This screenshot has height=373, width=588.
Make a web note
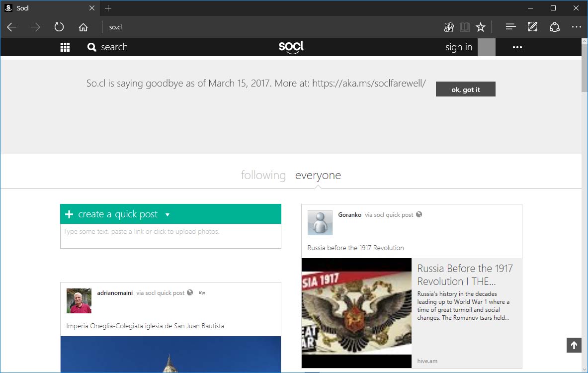click(532, 27)
